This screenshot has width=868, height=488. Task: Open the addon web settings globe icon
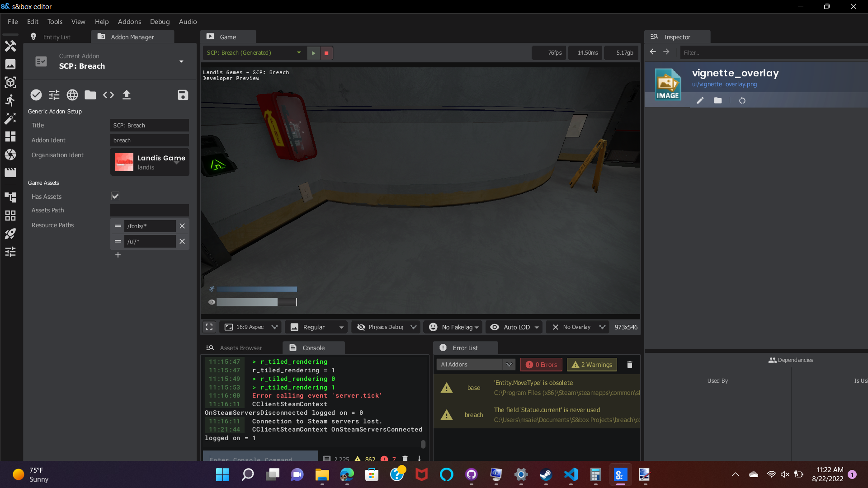click(72, 95)
